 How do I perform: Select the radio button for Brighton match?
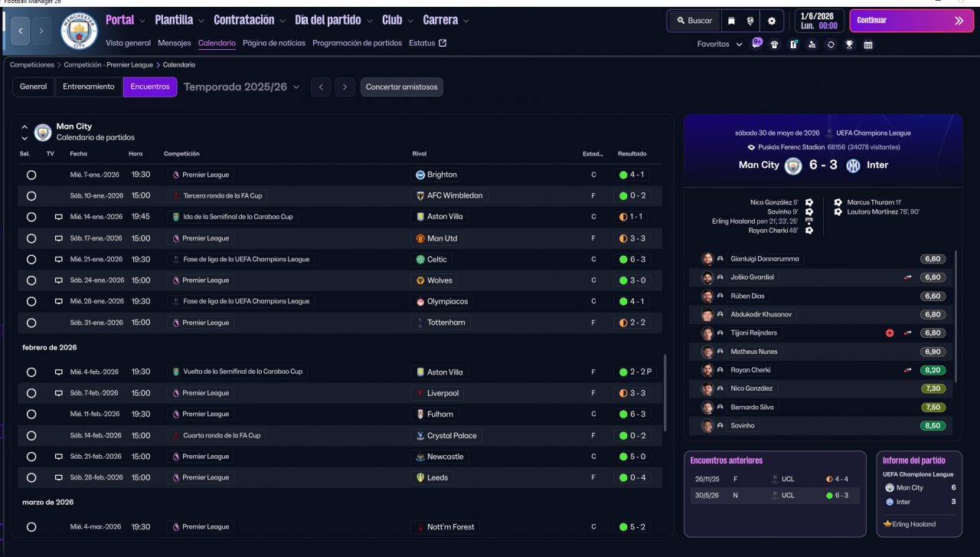(x=31, y=175)
